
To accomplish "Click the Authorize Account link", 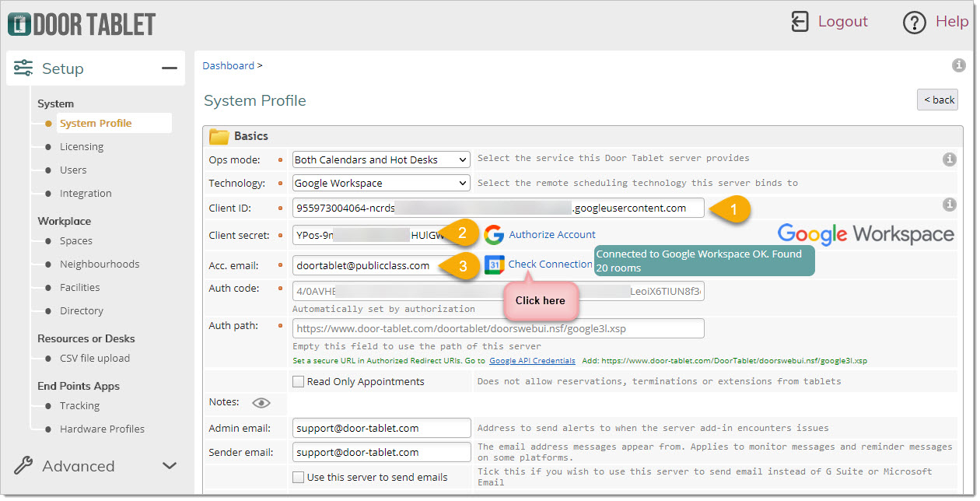I will 552,234.
